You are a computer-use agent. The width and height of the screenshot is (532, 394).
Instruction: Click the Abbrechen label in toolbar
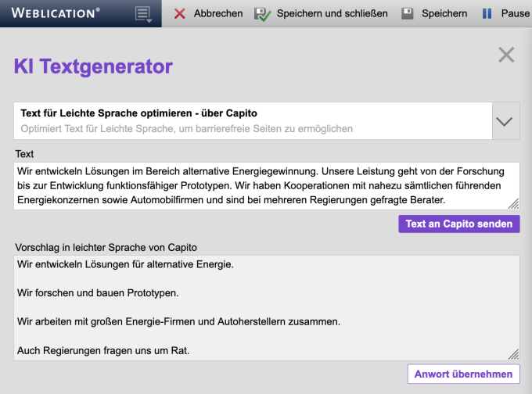(218, 13)
